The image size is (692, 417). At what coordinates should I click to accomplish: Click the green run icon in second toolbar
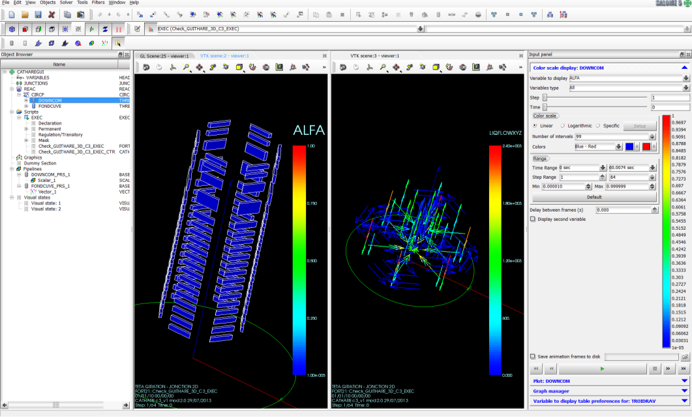[92, 29]
